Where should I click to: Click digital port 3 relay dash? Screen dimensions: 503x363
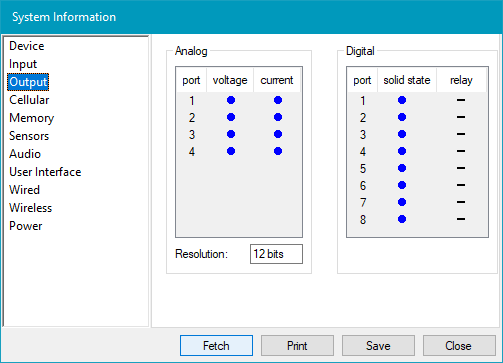click(x=461, y=134)
